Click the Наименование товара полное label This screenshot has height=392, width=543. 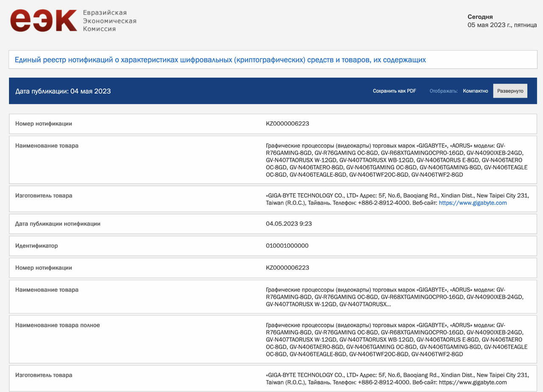tap(58, 325)
